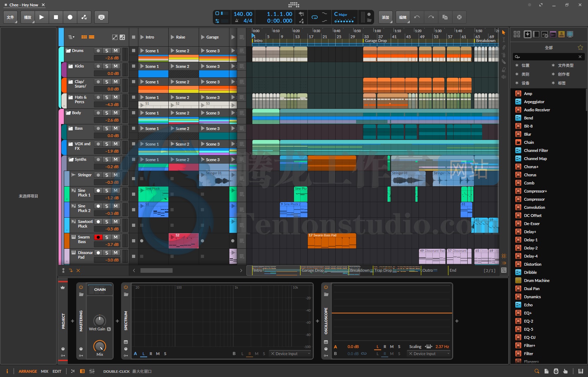The image size is (588, 377).
Task: Switch to the MIX view
Action: (44, 371)
